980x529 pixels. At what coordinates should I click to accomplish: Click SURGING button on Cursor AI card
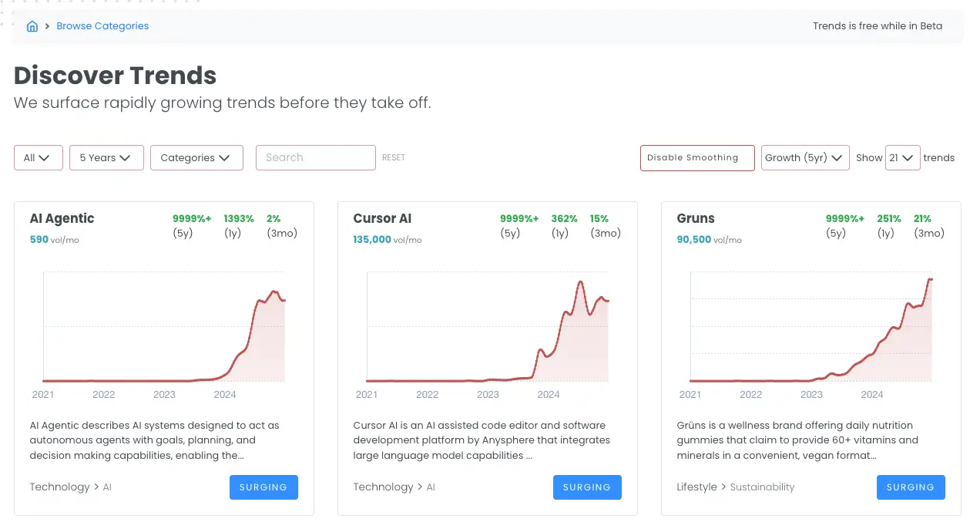(587, 487)
